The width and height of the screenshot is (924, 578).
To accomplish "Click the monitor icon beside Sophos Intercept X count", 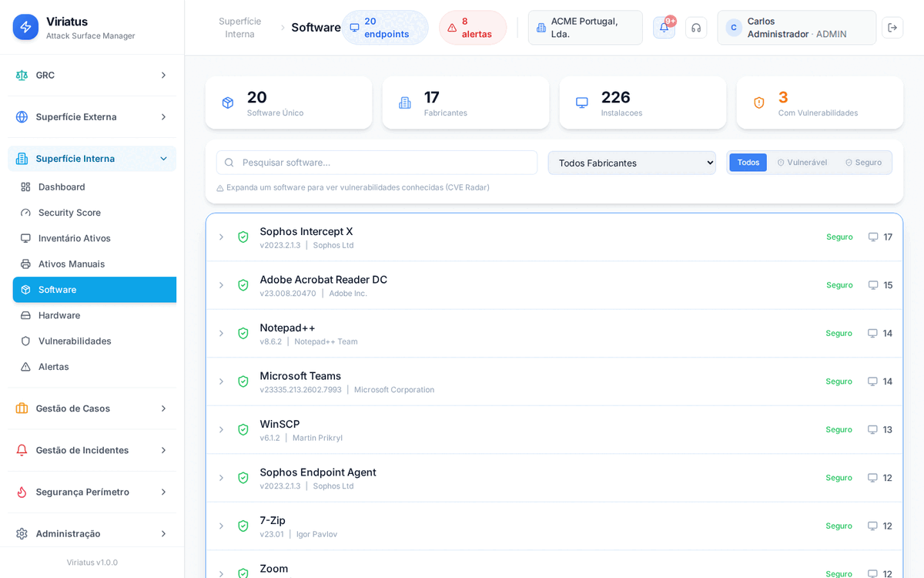I will click(873, 237).
